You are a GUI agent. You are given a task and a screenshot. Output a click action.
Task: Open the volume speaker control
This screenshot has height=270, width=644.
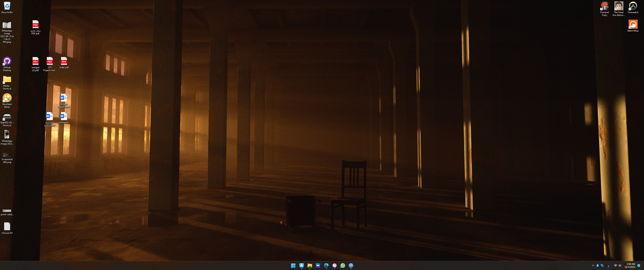[x=620, y=265]
